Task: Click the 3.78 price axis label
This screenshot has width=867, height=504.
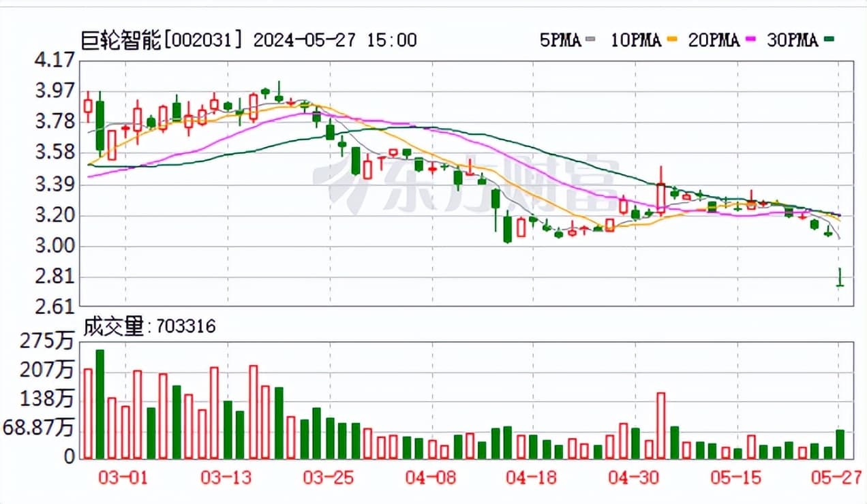Action: tap(54, 122)
